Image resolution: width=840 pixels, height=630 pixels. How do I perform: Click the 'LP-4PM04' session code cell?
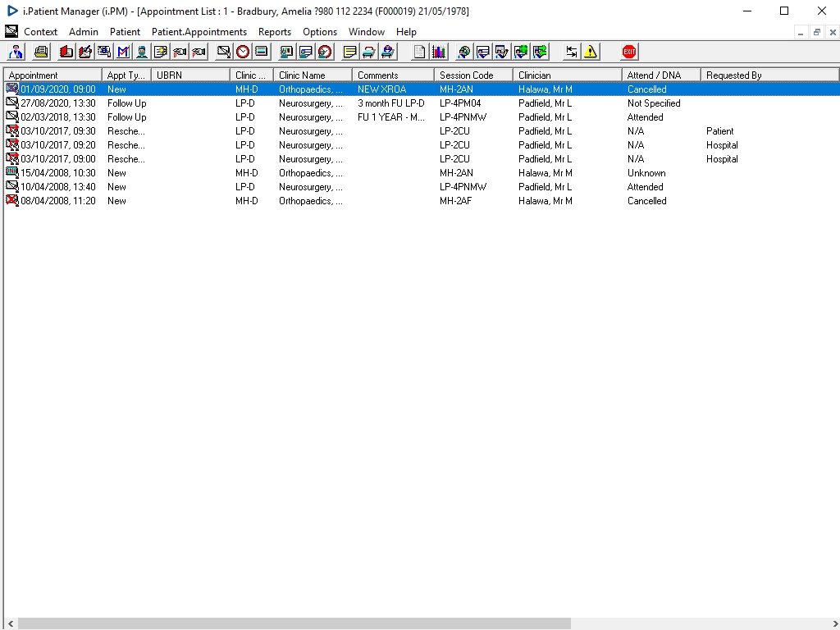pos(460,103)
